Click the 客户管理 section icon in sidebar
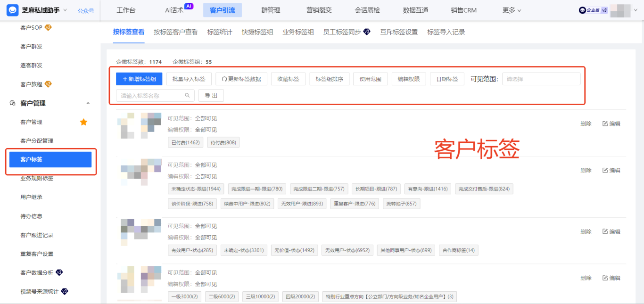Screen dimensions: 644x304 click(13, 103)
